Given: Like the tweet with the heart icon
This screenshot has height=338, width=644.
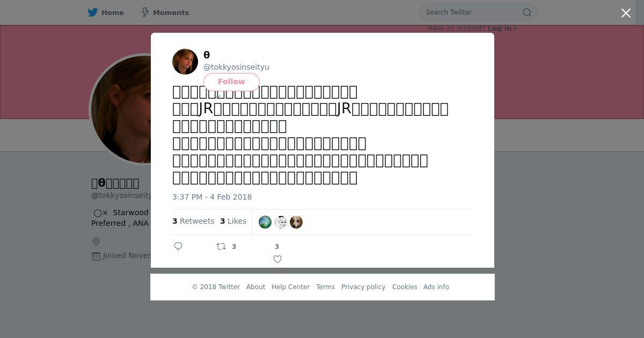Looking at the screenshot, I should coord(277,259).
